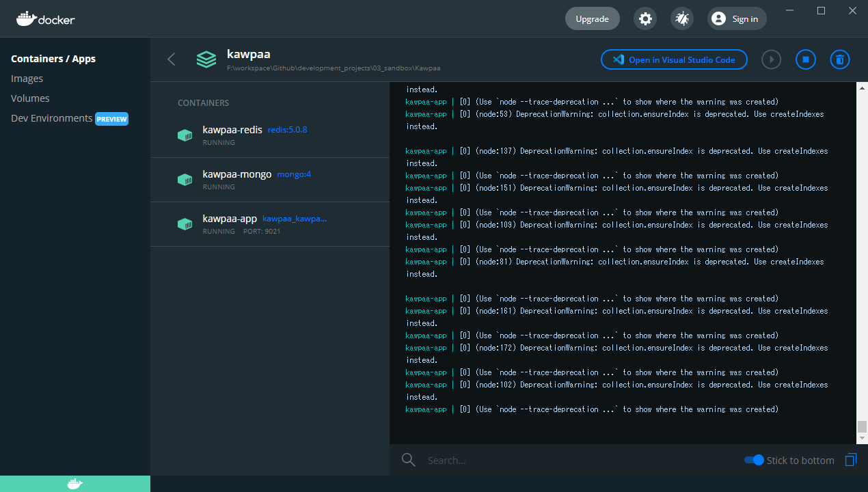The width and height of the screenshot is (868, 492).
Task: Select the kawpaa-app container name
Action: pos(230,218)
